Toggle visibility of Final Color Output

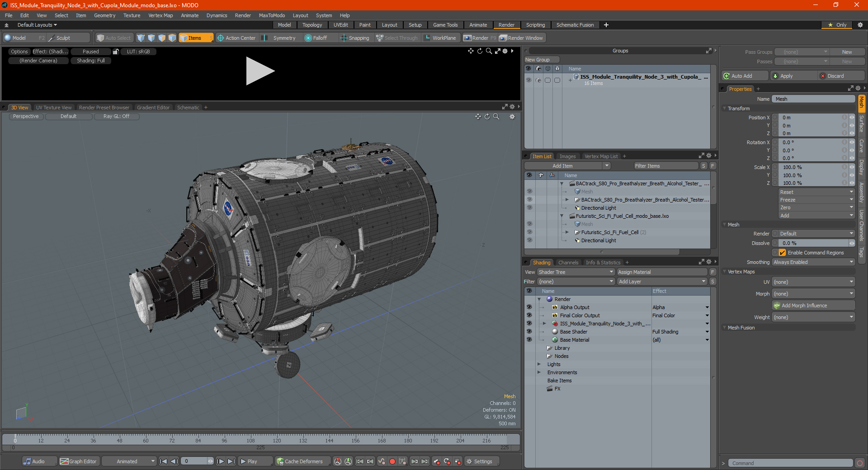(529, 315)
